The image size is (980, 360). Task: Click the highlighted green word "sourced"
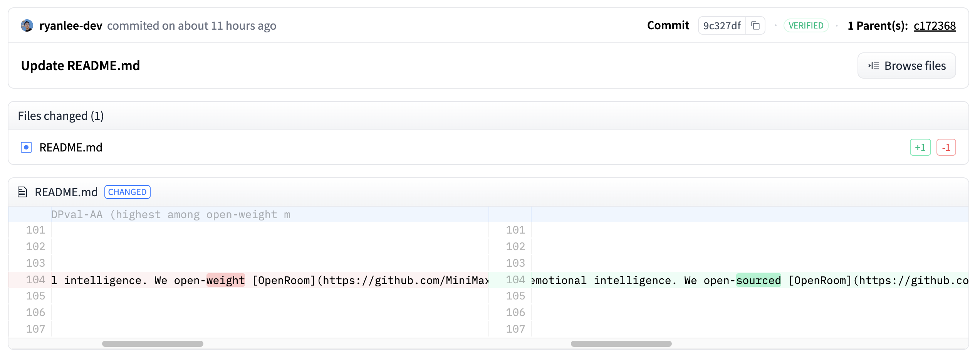click(758, 280)
